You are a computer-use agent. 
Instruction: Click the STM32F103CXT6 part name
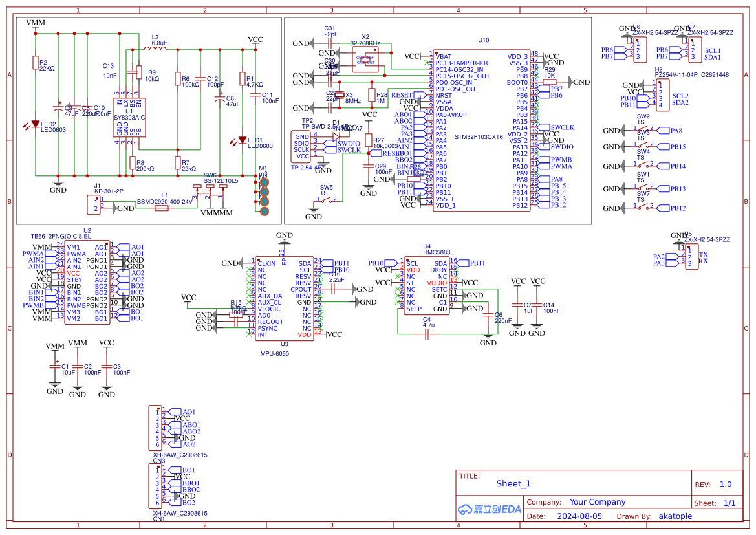click(479, 137)
